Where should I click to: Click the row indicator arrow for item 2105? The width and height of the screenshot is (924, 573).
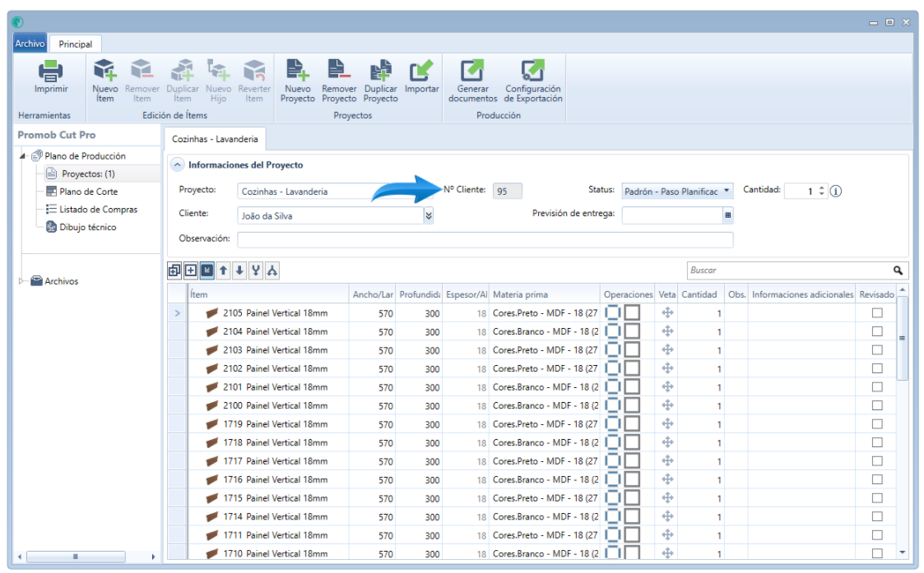point(178,312)
